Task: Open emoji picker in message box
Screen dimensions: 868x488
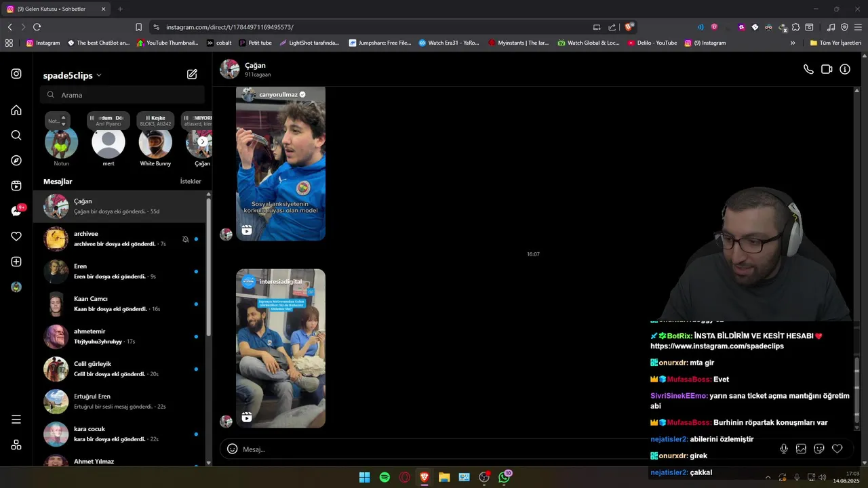Action: [232, 449]
